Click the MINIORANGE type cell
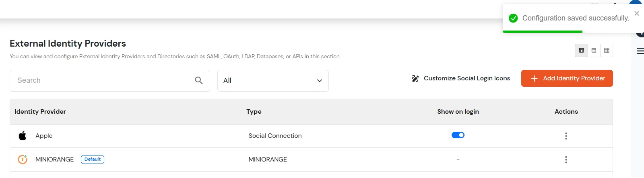644x178 pixels. [268, 160]
